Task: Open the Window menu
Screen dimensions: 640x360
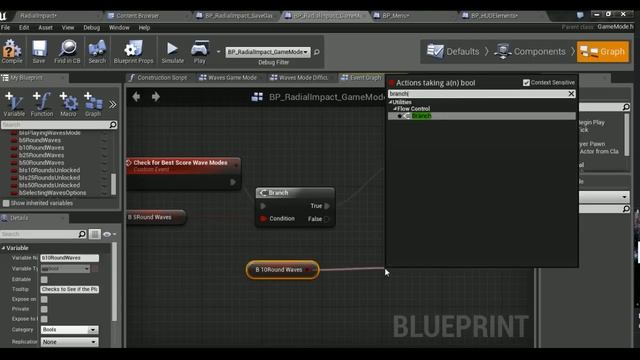Action: pos(119,28)
